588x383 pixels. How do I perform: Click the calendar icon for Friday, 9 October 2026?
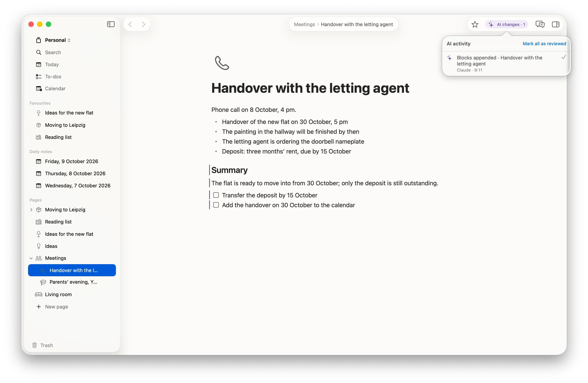coord(38,161)
